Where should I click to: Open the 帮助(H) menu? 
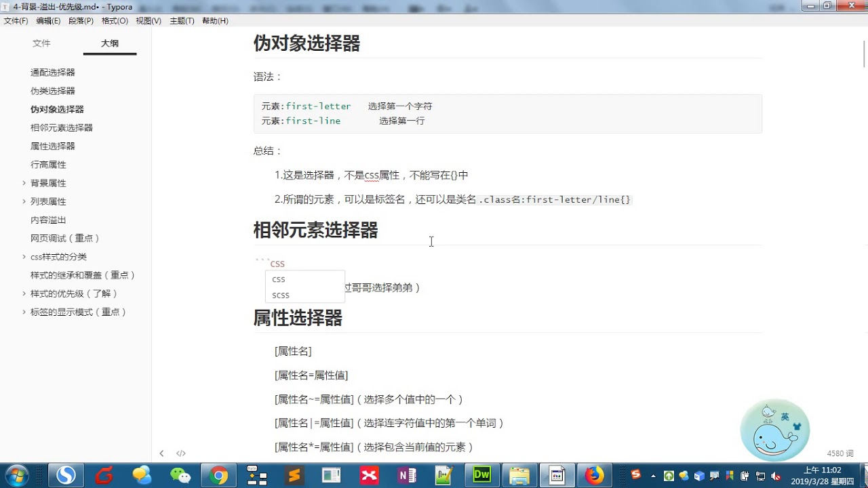pyautogui.click(x=215, y=21)
